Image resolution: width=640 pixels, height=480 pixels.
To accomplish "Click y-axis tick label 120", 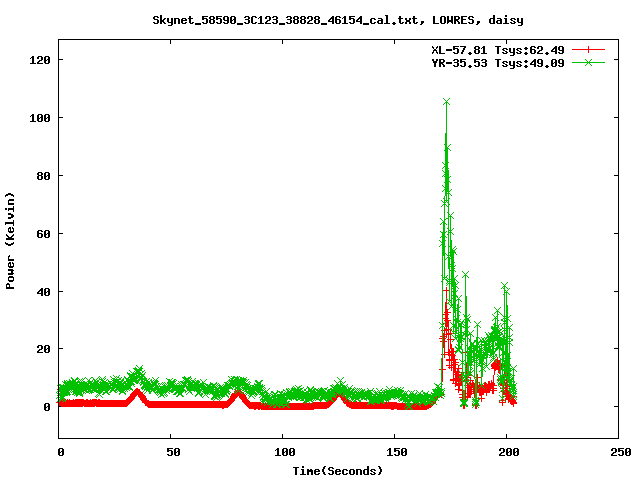I will (40, 60).
